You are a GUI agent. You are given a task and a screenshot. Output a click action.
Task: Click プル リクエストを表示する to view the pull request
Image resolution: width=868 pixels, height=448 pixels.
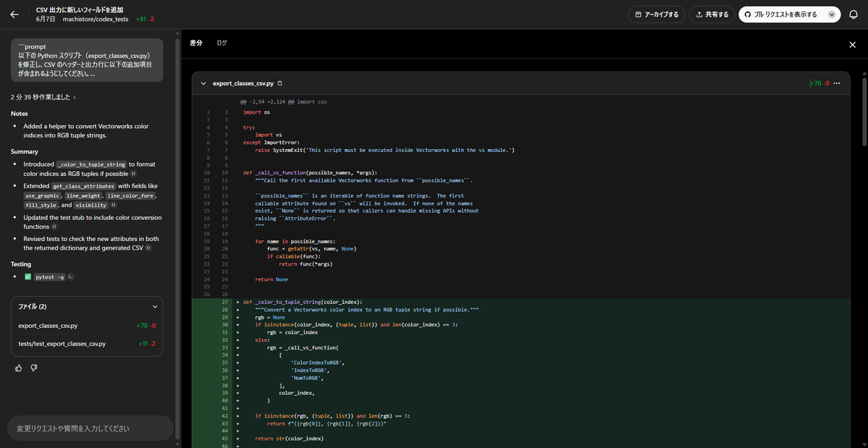pyautogui.click(x=780, y=14)
